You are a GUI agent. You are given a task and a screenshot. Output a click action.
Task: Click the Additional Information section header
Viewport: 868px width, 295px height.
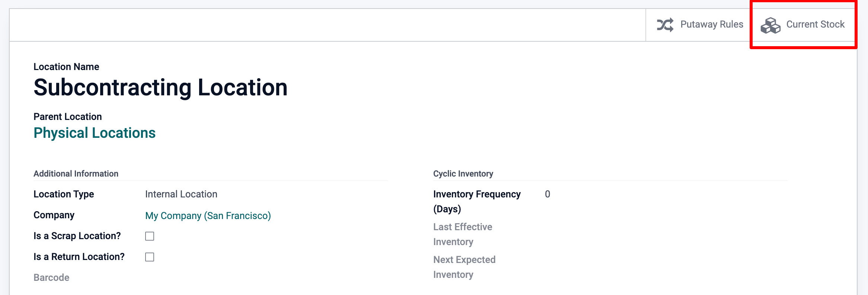76,174
